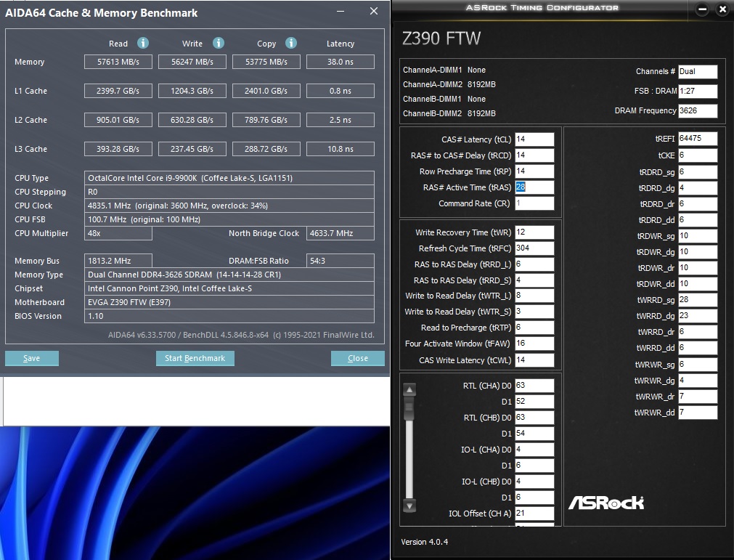Click the Memory Bus 1813.2 MHz value

[118, 261]
